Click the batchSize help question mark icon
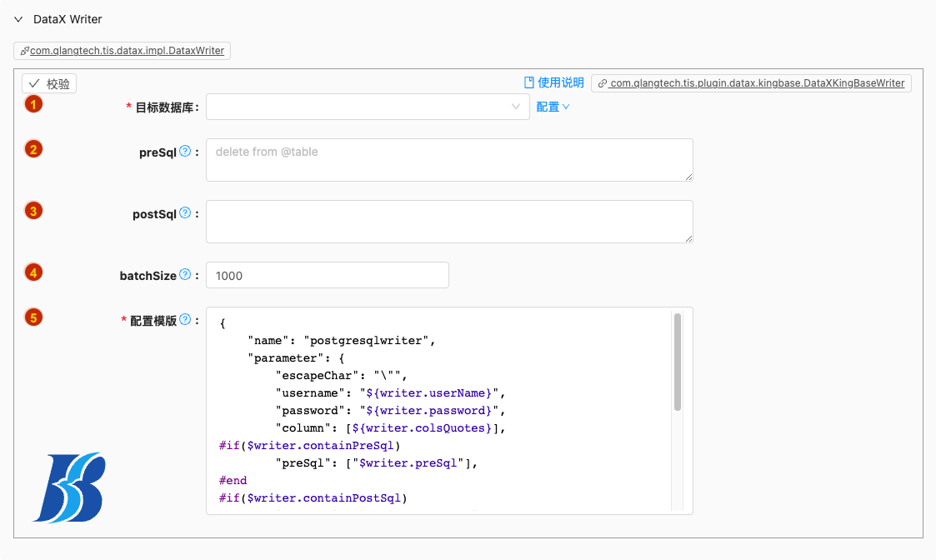Viewport: 936px width, 560px height. pos(185,275)
